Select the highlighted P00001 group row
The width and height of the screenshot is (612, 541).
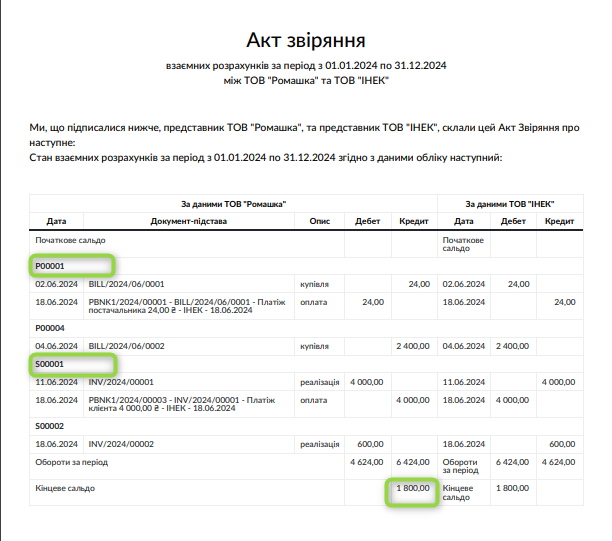(x=71, y=266)
